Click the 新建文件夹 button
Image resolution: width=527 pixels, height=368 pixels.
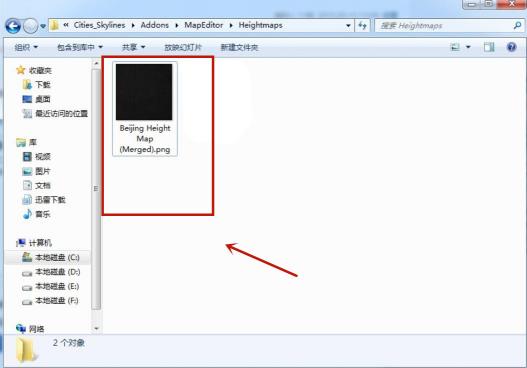(x=239, y=47)
